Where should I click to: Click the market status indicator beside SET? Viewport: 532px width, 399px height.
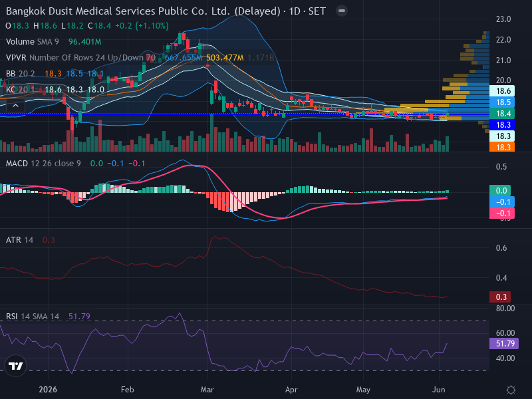[342, 11]
